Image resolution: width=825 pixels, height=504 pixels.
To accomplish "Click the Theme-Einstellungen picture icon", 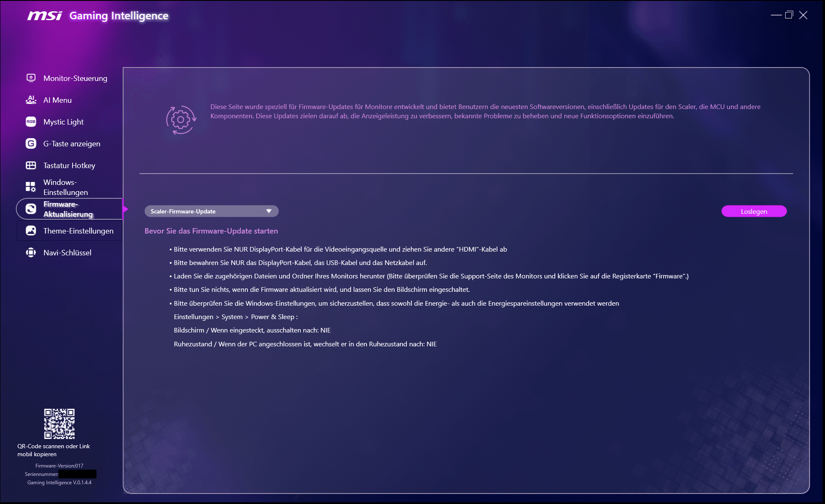I will [x=31, y=231].
